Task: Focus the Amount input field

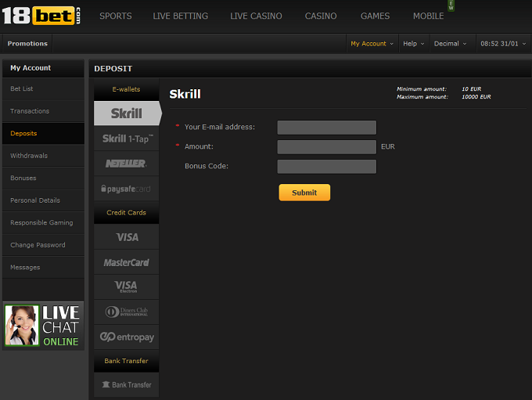Action: click(327, 147)
